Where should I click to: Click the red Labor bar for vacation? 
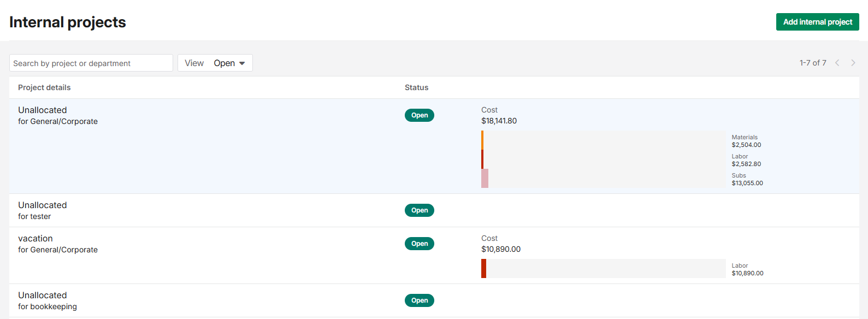[x=483, y=268]
